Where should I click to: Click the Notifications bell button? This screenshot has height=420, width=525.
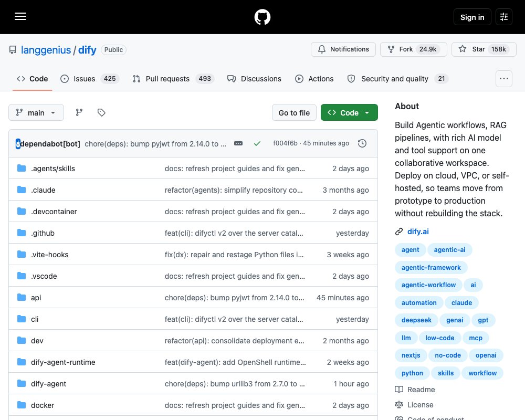tap(343, 49)
